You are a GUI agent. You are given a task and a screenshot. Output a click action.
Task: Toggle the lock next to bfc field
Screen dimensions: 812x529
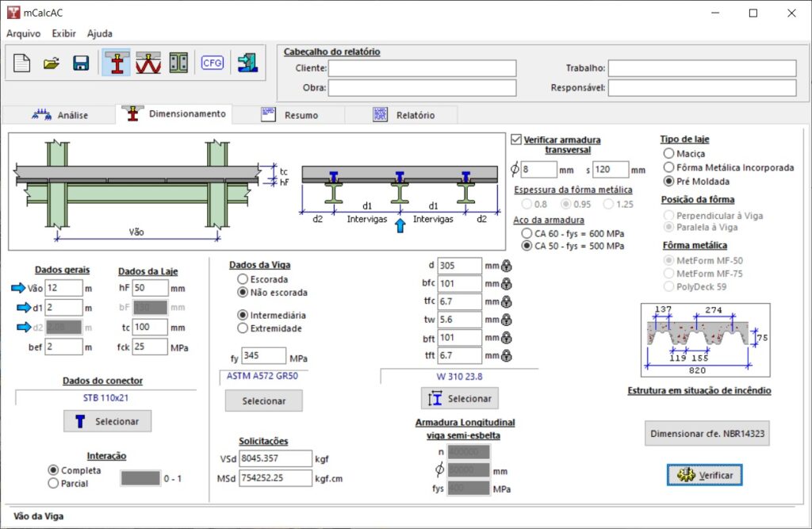507,284
